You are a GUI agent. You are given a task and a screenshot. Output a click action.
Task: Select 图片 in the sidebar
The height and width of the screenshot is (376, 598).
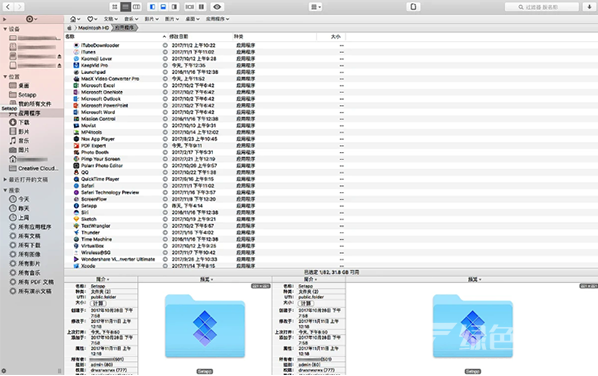pyautogui.click(x=32, y=150)
